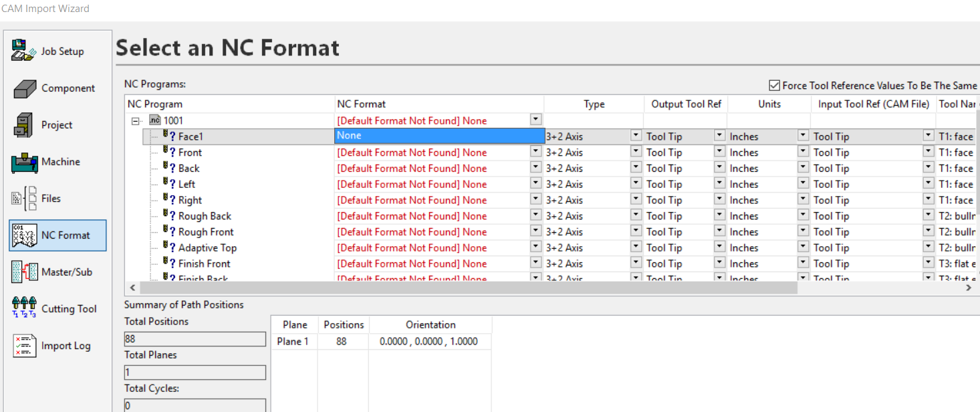The image size is (980, 412).
Task: Click the Component block icon
Action: 24,88
